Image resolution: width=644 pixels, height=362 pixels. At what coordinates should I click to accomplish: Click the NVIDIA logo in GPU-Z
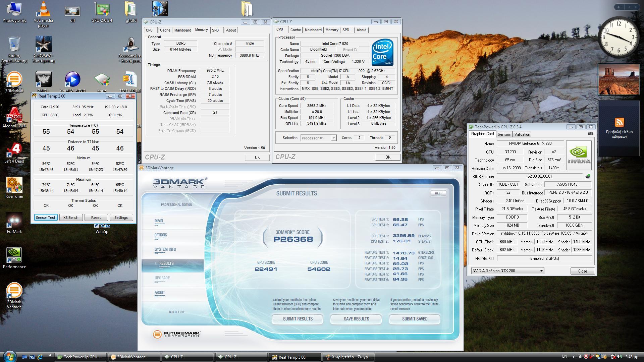(x=579, y=155)
